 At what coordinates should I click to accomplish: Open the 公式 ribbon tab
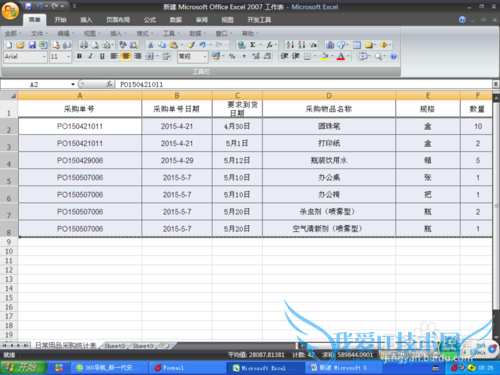(x=150, y=20)
